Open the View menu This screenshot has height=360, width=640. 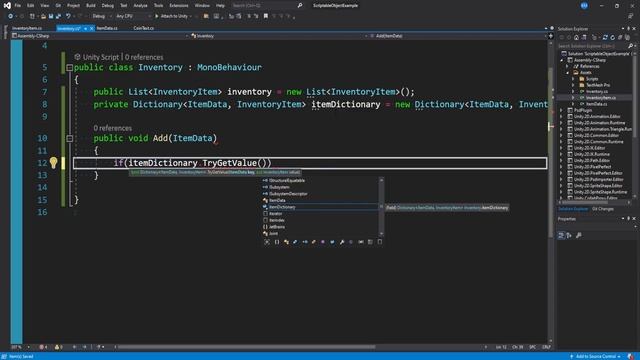coord(44,6)
